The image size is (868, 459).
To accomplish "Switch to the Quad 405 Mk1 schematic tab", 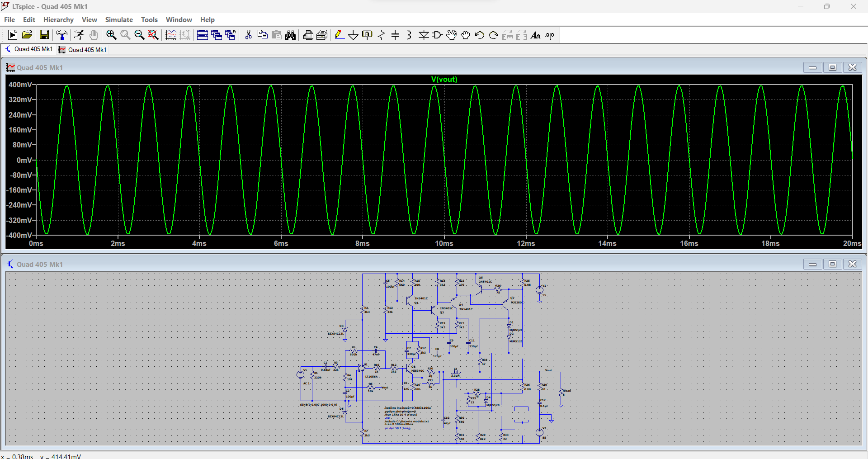I will pyautogui.click(x=29, y=49).
